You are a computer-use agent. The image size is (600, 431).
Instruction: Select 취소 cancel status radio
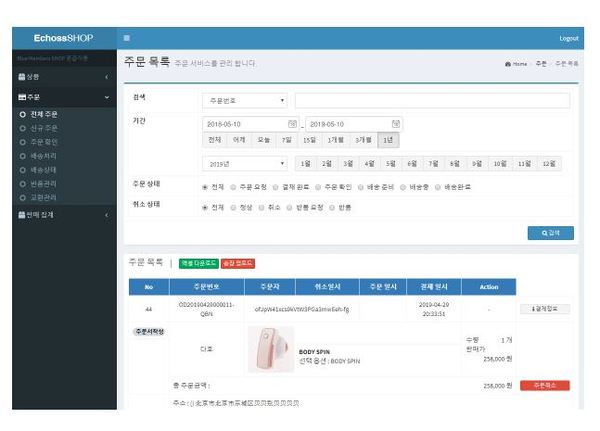[261, 207]
